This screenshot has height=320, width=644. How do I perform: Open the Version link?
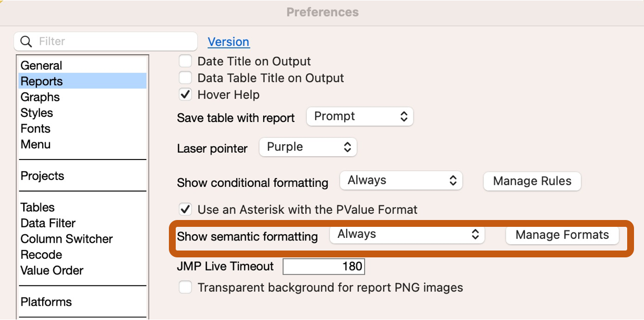pyautogui.click(x=228, y=42)
